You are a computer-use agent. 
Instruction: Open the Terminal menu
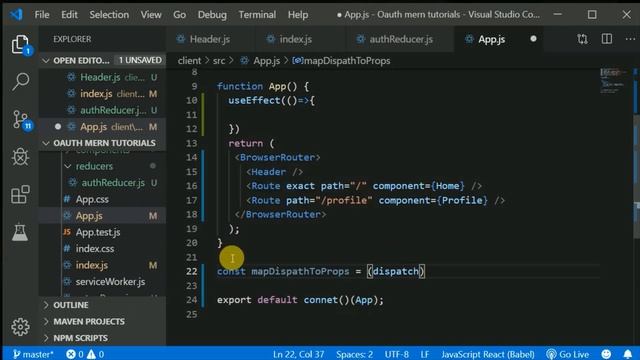point(257,15)
